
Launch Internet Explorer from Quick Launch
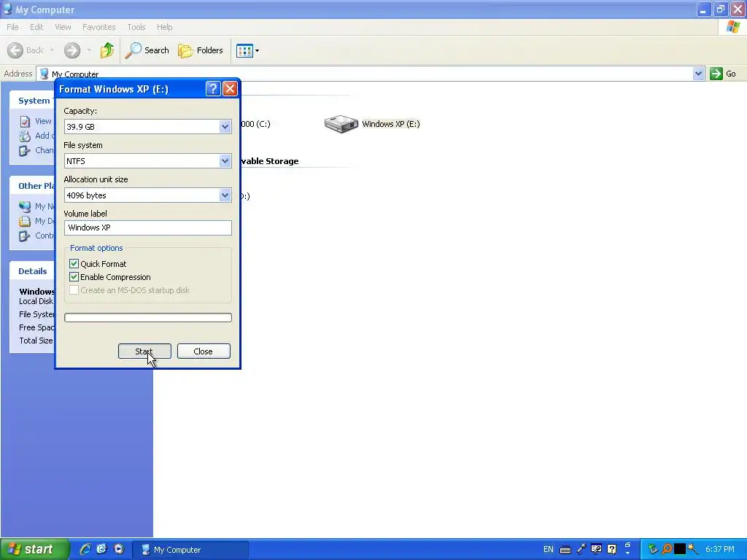click(x=85, y=550)
